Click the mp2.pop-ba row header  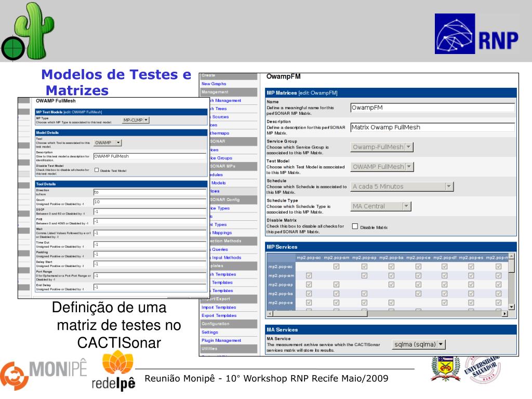(x=281, y=294)
